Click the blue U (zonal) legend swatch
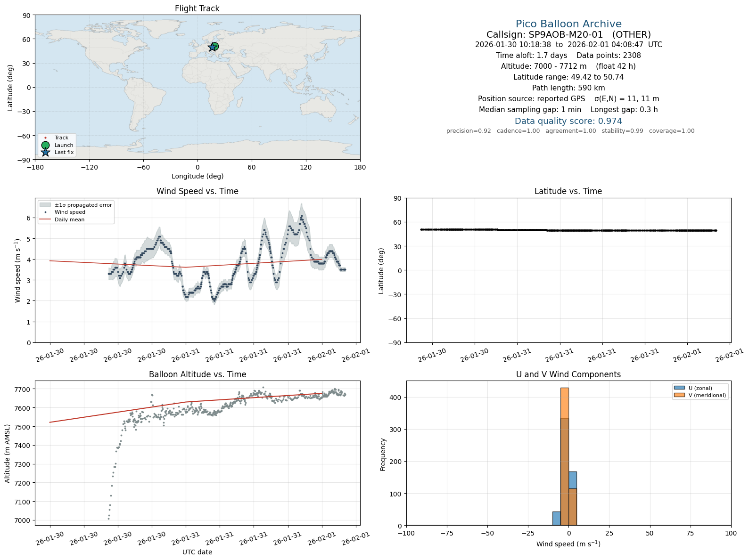This screenshot has width=749, height=560. pyautogui.click(x=679, y=388)
